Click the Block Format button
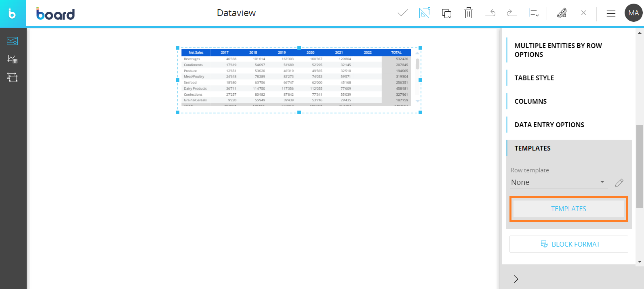Viewport: 644px width, 289px height. 568,244
